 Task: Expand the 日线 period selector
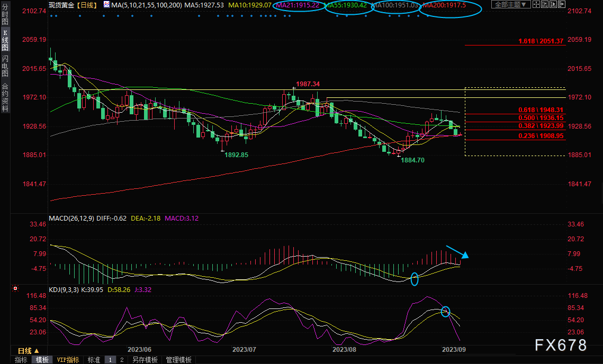(x=29, y=351)
